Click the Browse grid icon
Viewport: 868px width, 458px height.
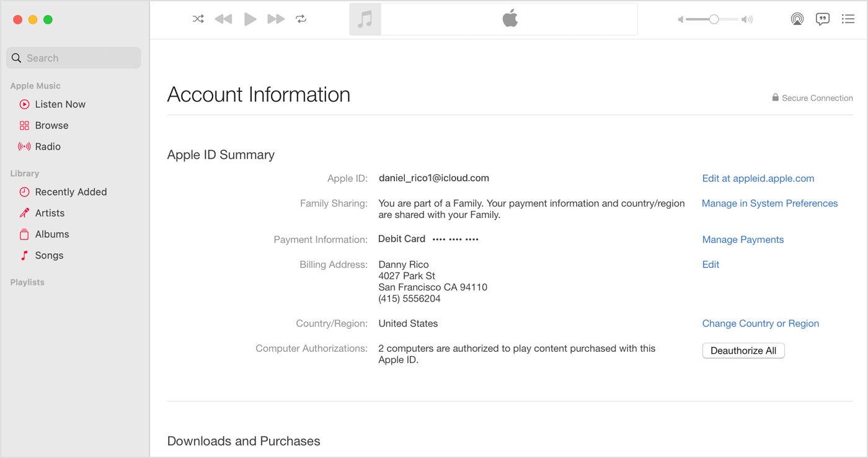24,125
